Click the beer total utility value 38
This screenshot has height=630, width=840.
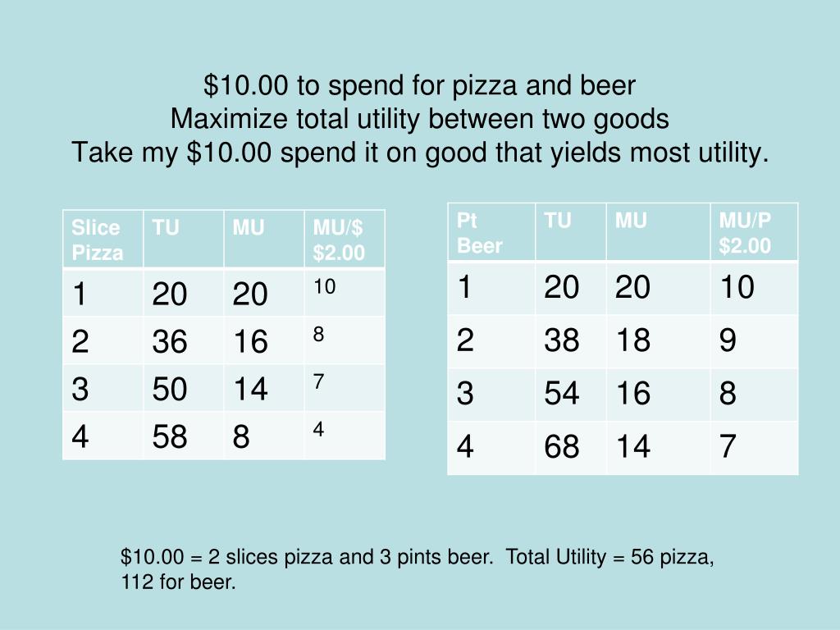coord(562,340)
